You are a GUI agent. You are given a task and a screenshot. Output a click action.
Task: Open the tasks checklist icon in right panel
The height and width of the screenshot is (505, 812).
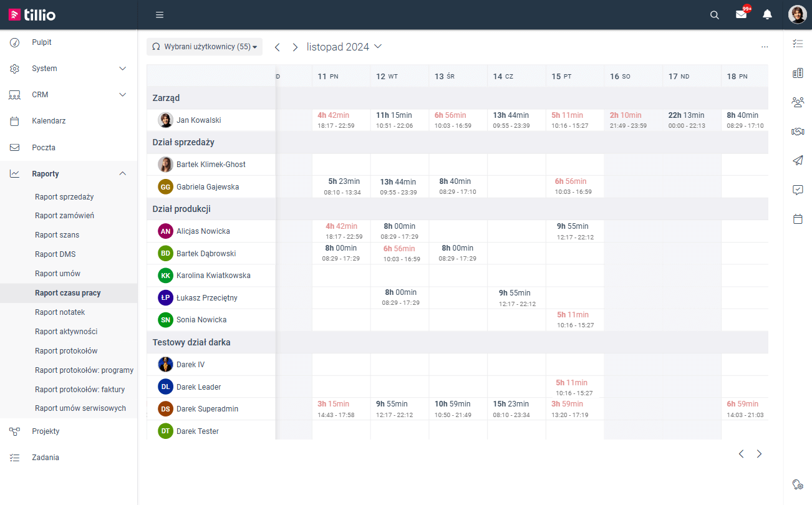798,43
